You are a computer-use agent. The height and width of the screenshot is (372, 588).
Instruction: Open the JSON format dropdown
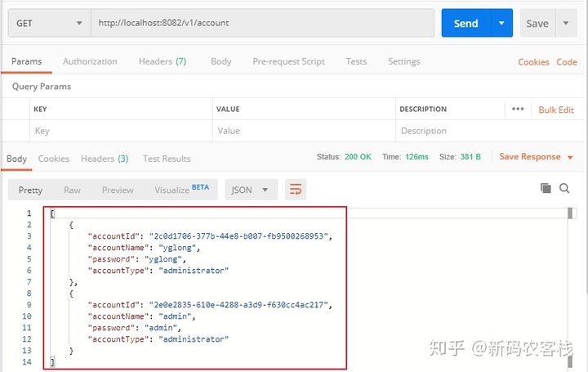pyautogui.click(x=251, y=190)
